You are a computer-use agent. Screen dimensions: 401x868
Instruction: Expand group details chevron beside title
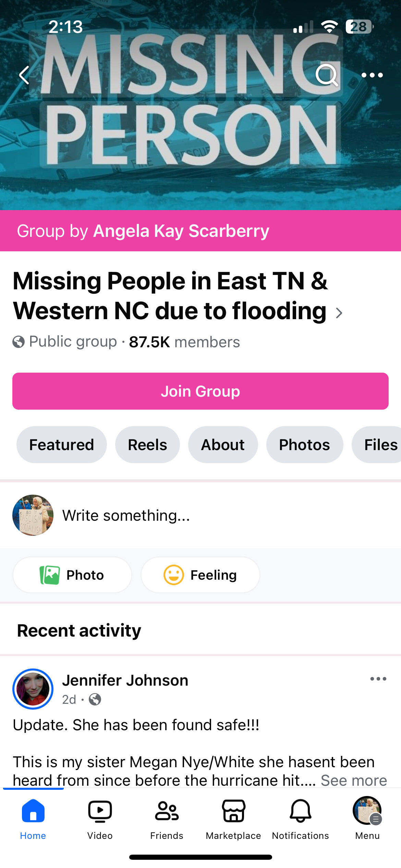[x=339, y=313]
